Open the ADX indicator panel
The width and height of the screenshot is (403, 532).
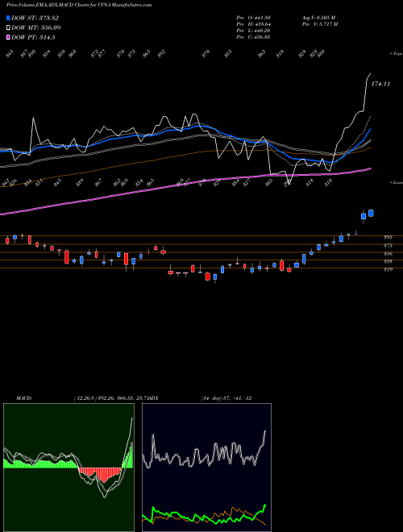click(206, 468)
